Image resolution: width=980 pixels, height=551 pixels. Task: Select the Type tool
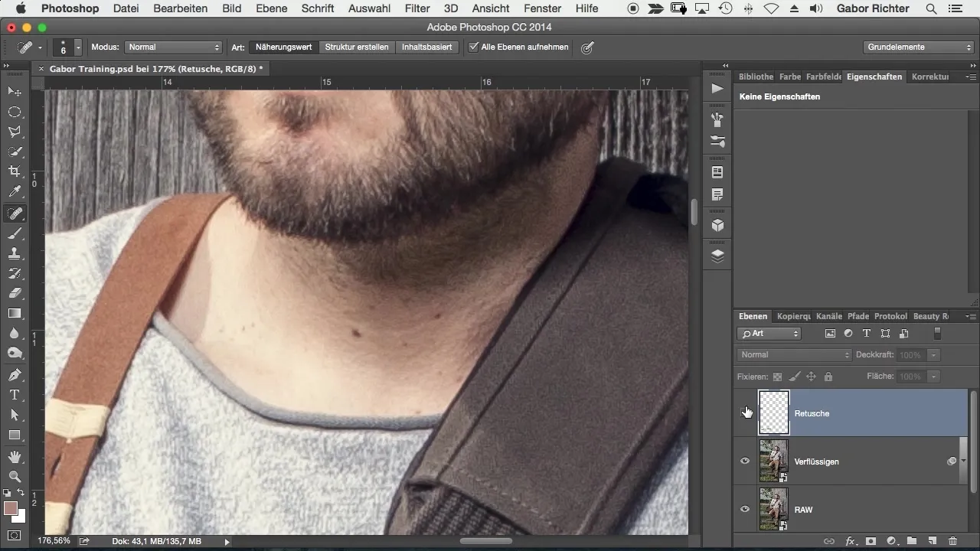click(x=15, y=395)
